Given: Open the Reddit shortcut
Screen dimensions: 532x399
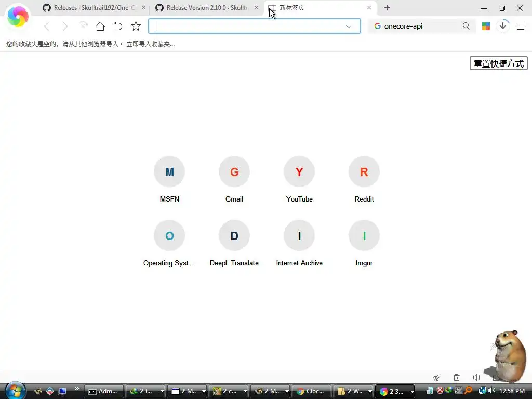Looking at the screenshot, I should coord(364,180).
